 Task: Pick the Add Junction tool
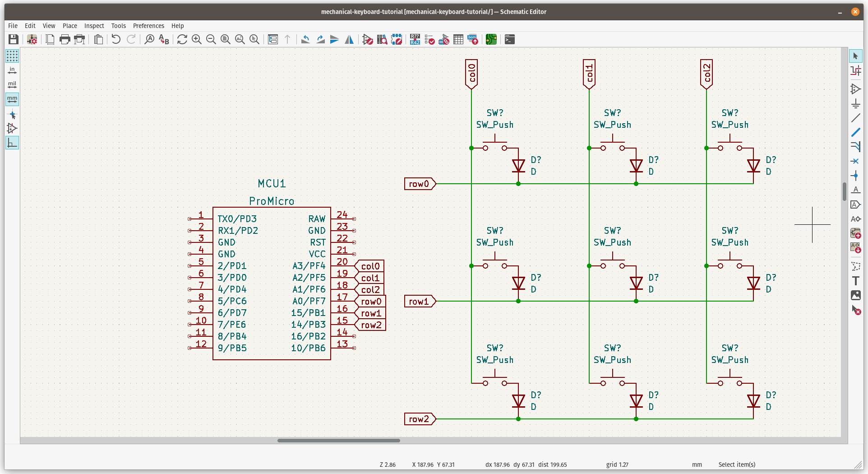[855, 176]
